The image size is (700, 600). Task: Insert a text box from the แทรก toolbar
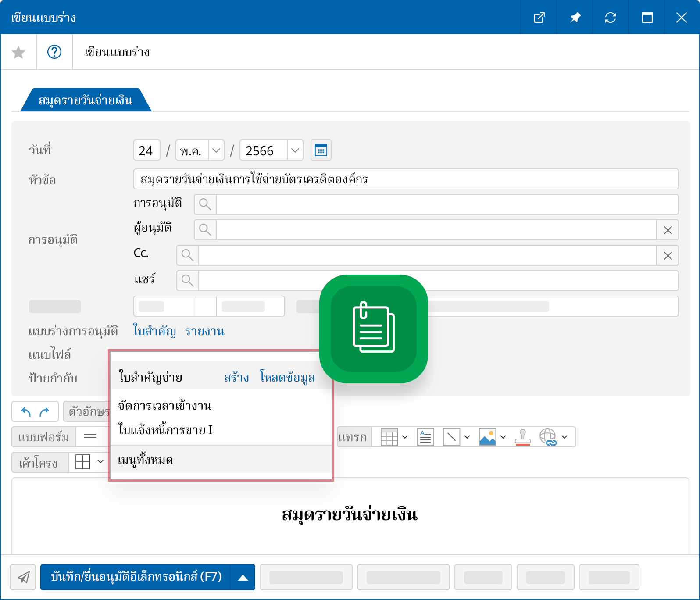[x=425, y=437]
